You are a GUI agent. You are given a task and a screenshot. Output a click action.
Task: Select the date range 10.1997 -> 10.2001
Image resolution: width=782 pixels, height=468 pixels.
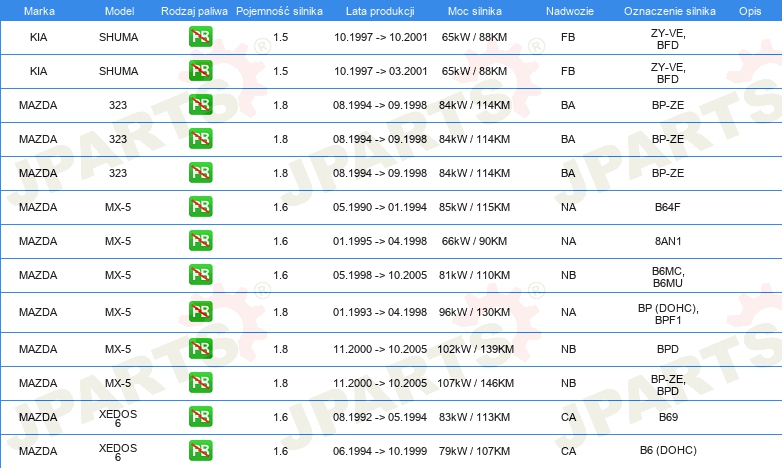click(x=381, y=37)
